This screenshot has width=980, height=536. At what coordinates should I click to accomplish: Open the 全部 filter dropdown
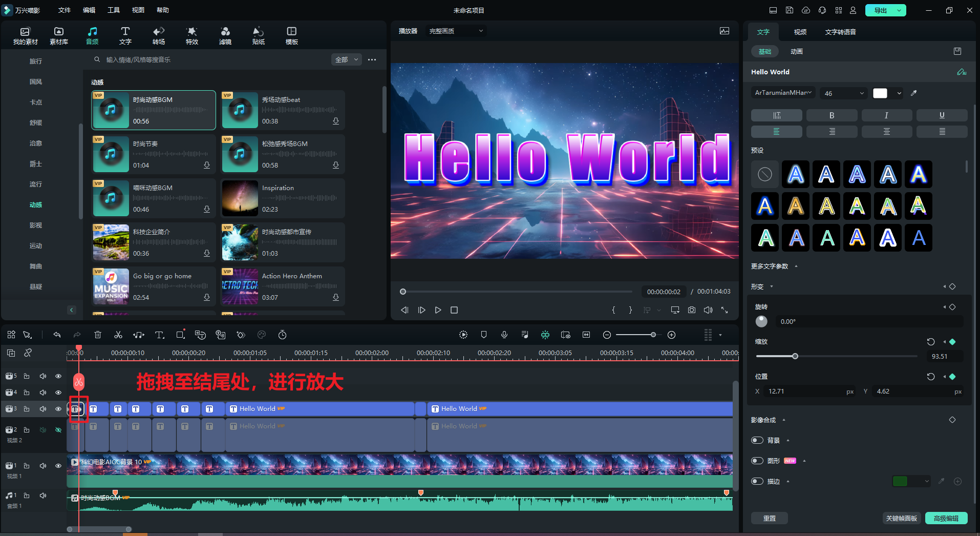point(347,60)
